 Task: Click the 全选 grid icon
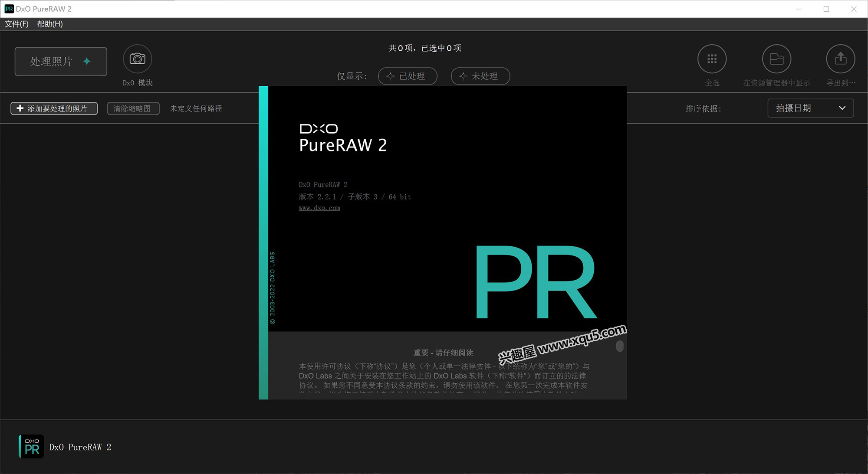[x=712, y=59]
